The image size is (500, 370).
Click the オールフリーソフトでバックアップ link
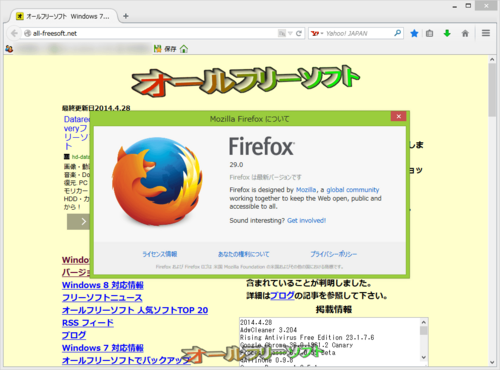coord(126,360)
